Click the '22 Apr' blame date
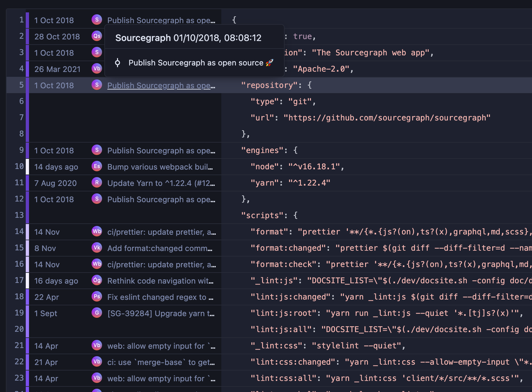This screenshot has height=392, width=532. [x=47, y=297]
